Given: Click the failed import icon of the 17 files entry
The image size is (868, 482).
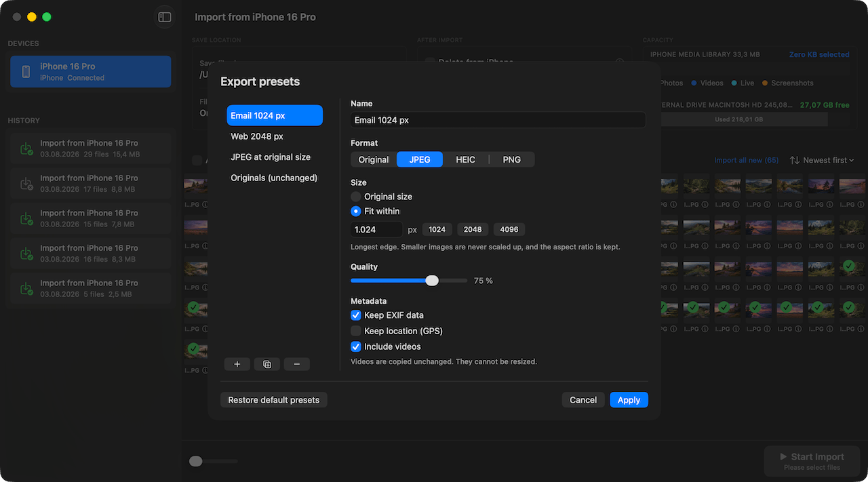Looking at the screenshot, I should coord(26,184).
